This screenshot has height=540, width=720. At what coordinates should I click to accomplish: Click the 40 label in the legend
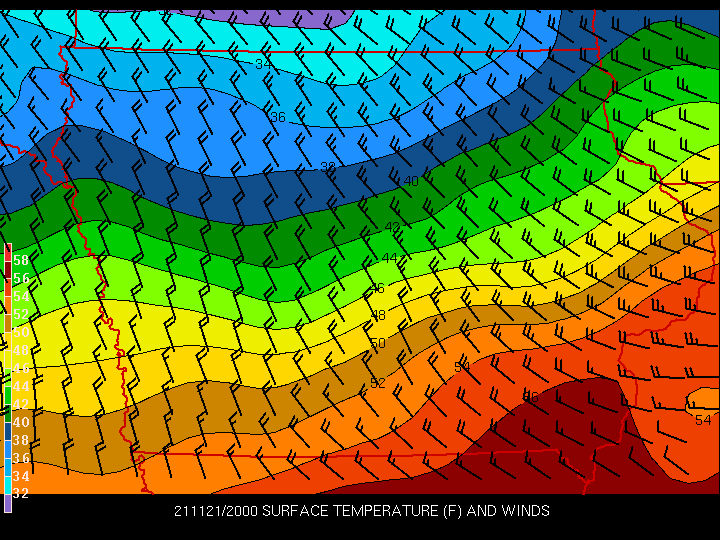click(x=21, y=422)
